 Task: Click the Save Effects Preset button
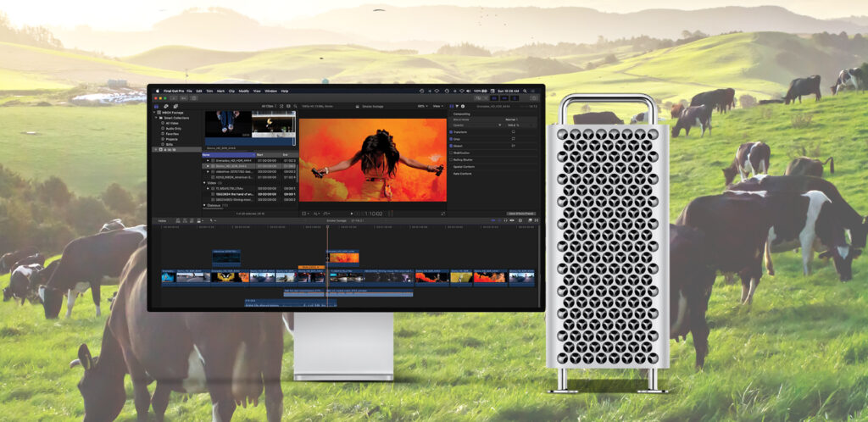click(521, 214)
